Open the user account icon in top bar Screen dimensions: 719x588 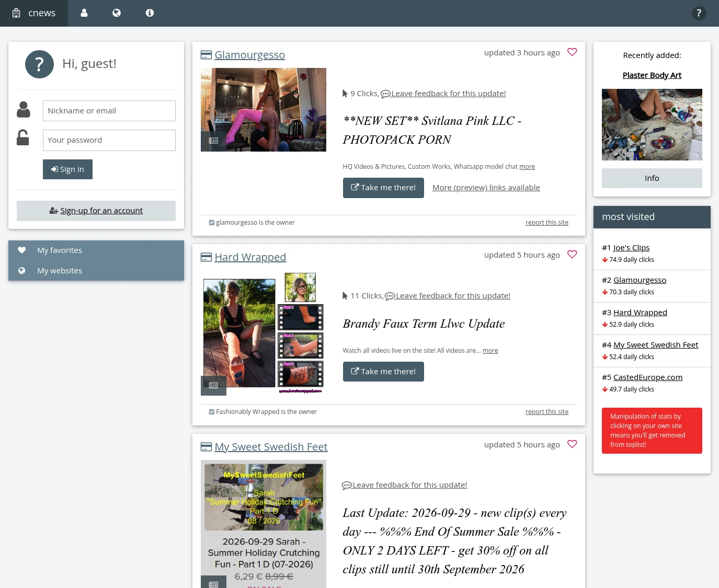tap(84, 13)
